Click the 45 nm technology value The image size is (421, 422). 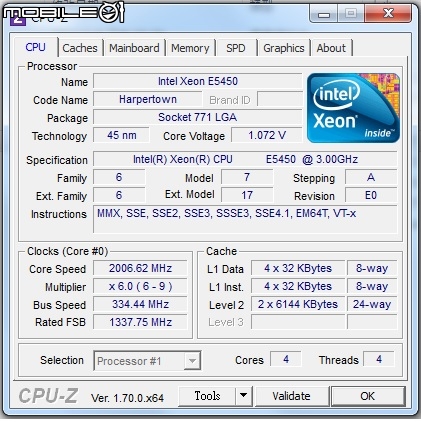point(122,135)
